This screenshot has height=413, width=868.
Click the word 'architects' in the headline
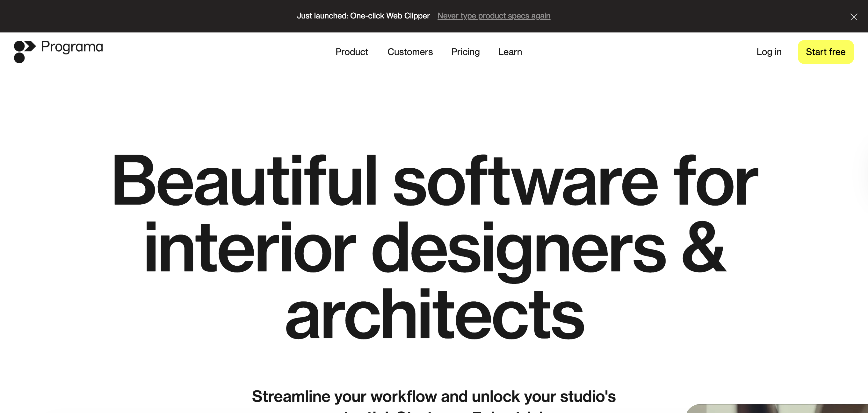pos(435,315)
